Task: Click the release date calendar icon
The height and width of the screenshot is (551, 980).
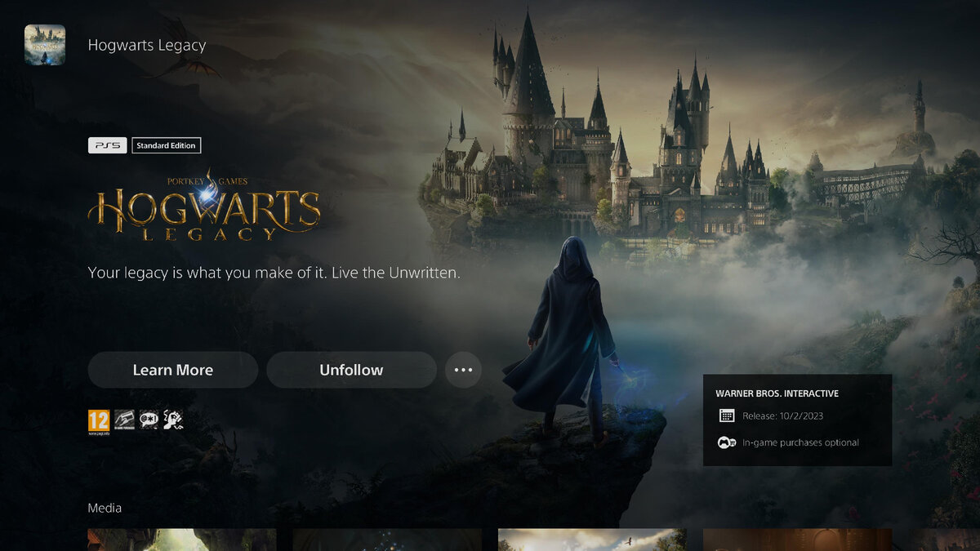Action: [726, 416]
